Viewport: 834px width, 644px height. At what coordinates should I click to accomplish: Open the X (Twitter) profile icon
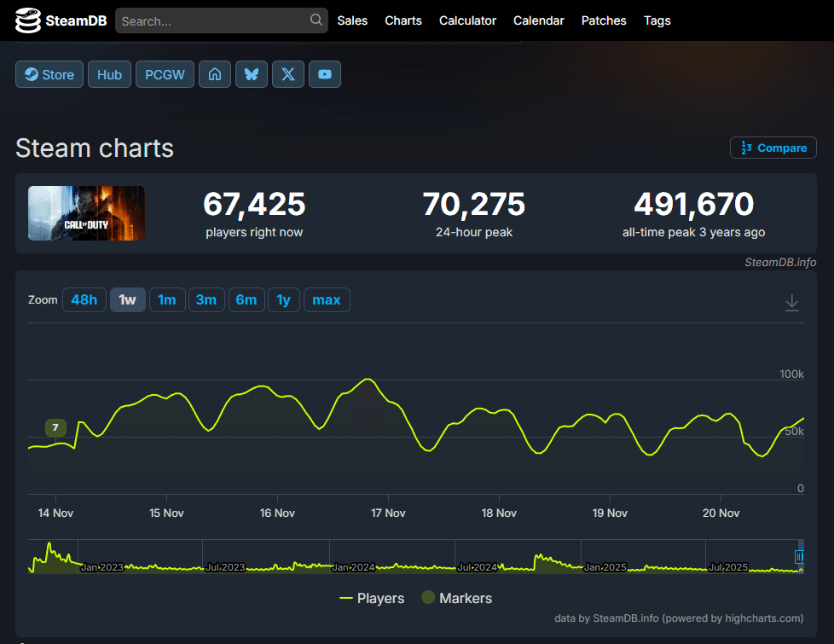(288, 74)
